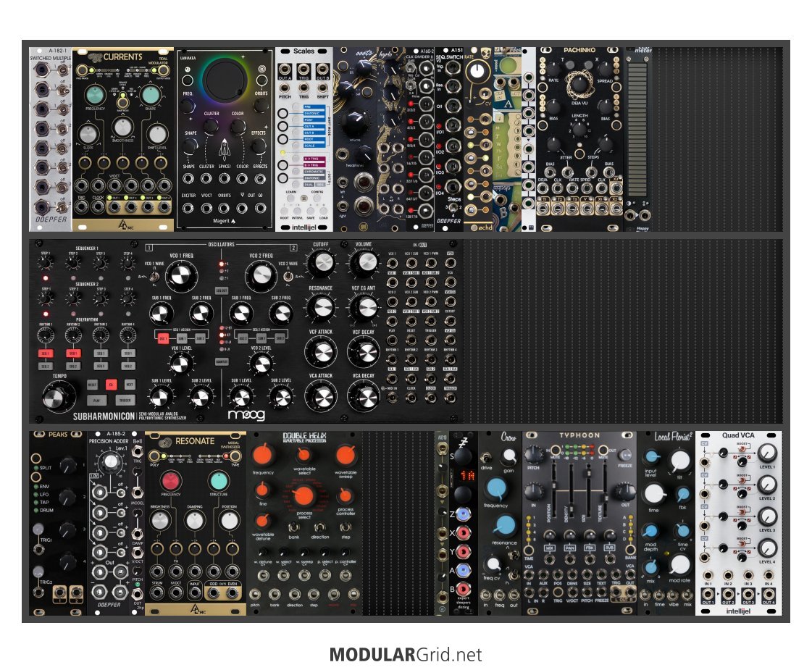Click the VCA DECAY knob
This screenshot has height=670, width=812.
(364, 397)
